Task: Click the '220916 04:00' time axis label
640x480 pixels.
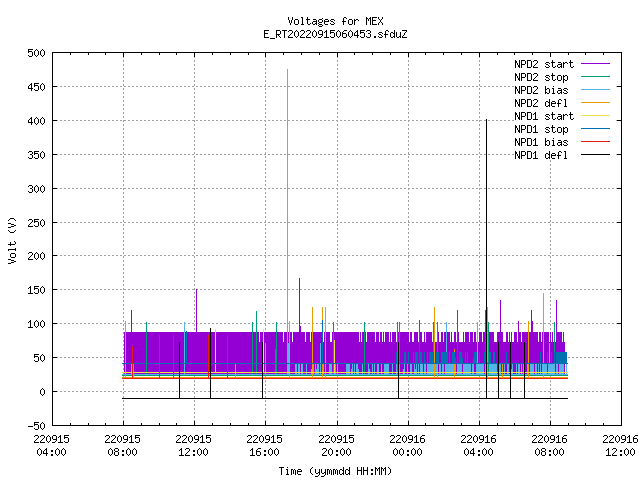Action: pos(478,446)
